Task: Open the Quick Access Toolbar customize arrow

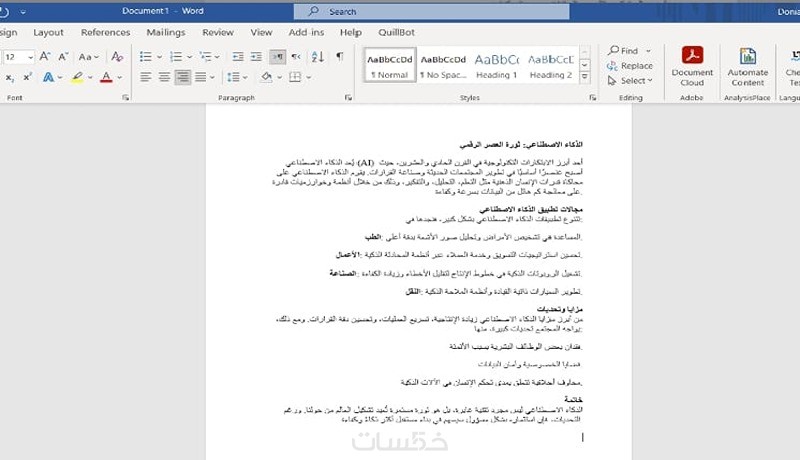Action: coord(23,11)
